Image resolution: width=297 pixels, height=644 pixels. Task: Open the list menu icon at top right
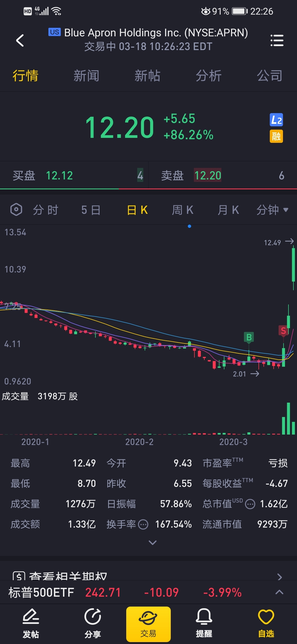click(277, 40)
